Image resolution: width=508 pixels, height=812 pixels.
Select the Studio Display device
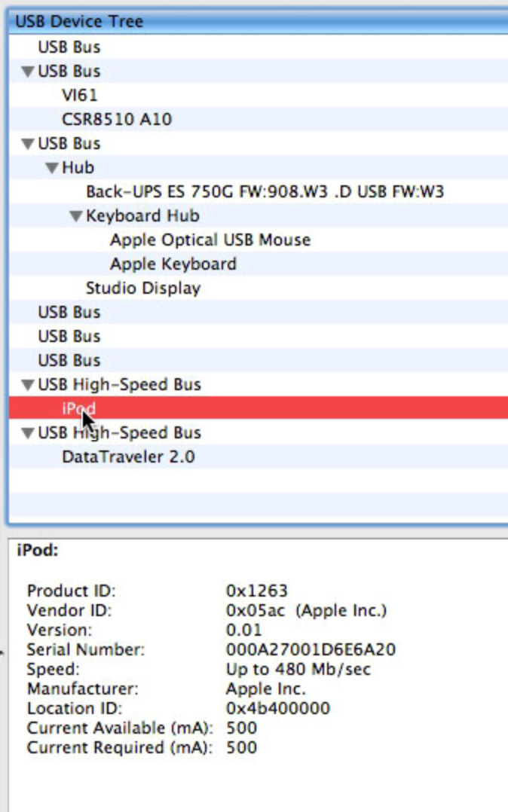142,288
